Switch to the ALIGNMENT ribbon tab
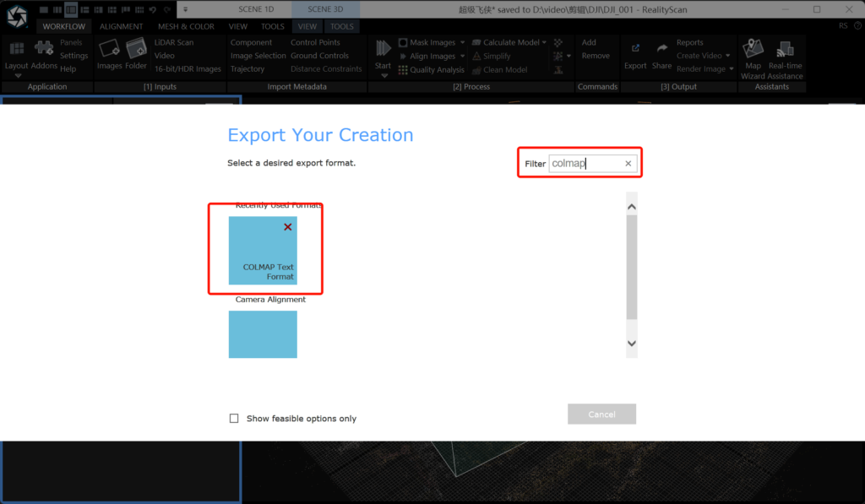Viewport: 865px width, 504px height. click(121, 26)
